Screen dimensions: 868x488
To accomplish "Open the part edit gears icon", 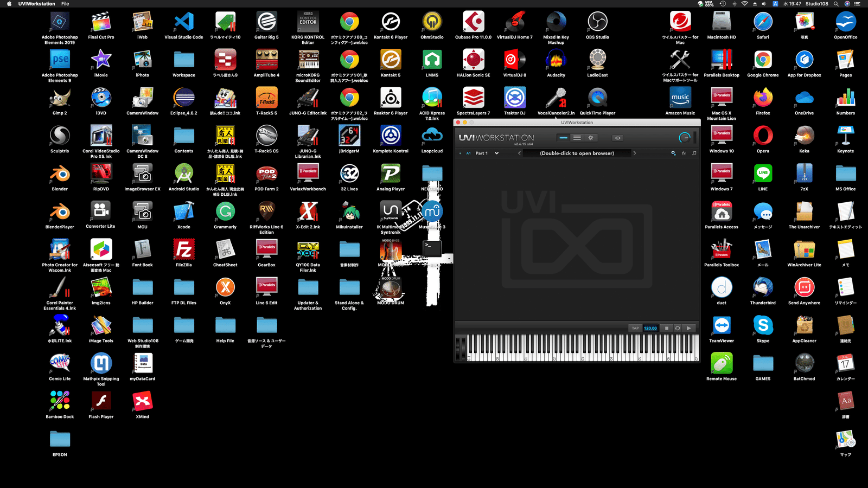I will point(674,153).
